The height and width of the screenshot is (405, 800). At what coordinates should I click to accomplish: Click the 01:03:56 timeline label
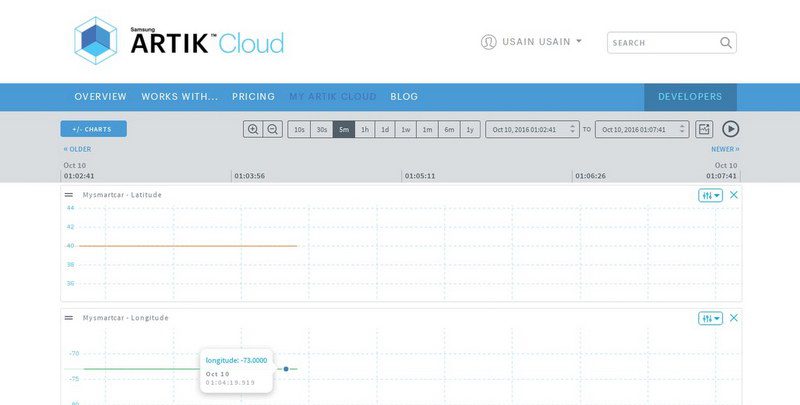coord(249,176)
